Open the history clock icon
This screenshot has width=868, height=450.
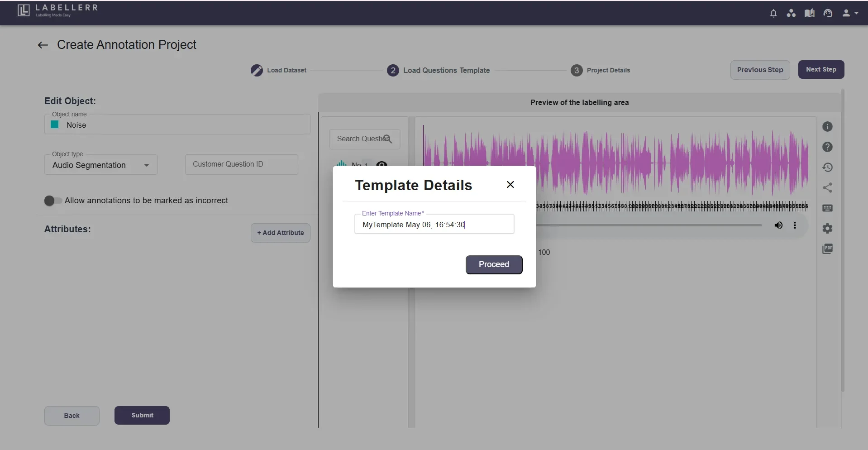tap(827, 168)
